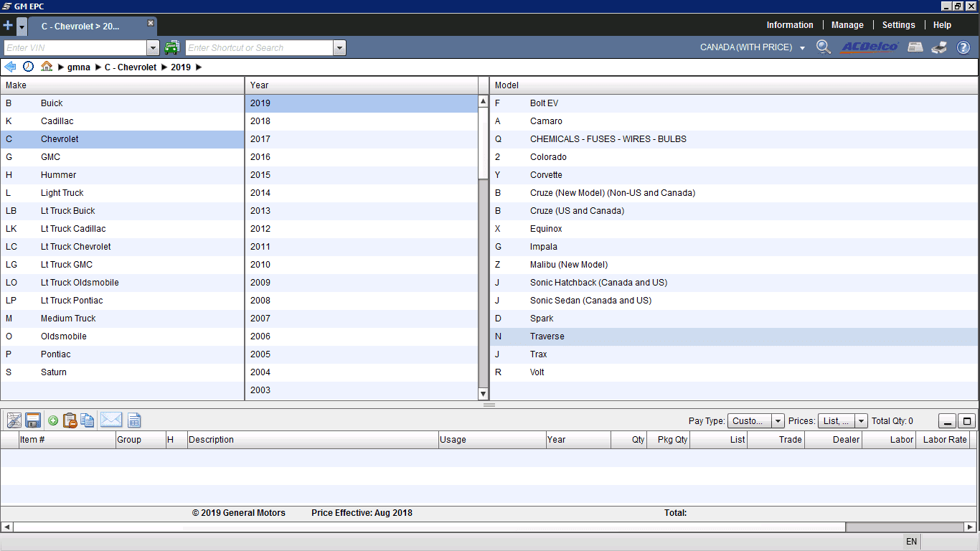Image resolution: width=980 pixels, height=551 pixels.
Task: Select Saturn in the Make list
Action: (x=123, y=372)
